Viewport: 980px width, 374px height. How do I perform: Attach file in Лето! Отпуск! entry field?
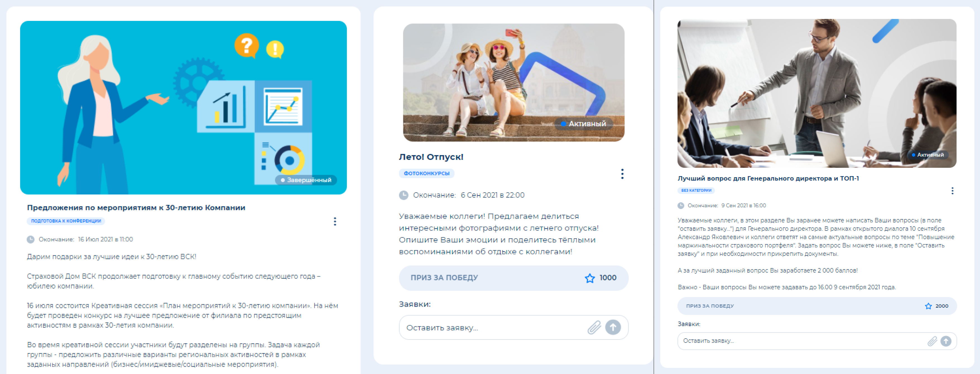(594, 327)
